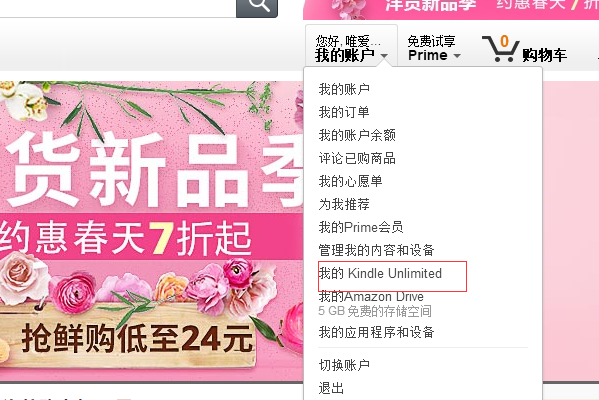Go to 我的账户余额
Screen dimensions: 599x400
point(357,135)
